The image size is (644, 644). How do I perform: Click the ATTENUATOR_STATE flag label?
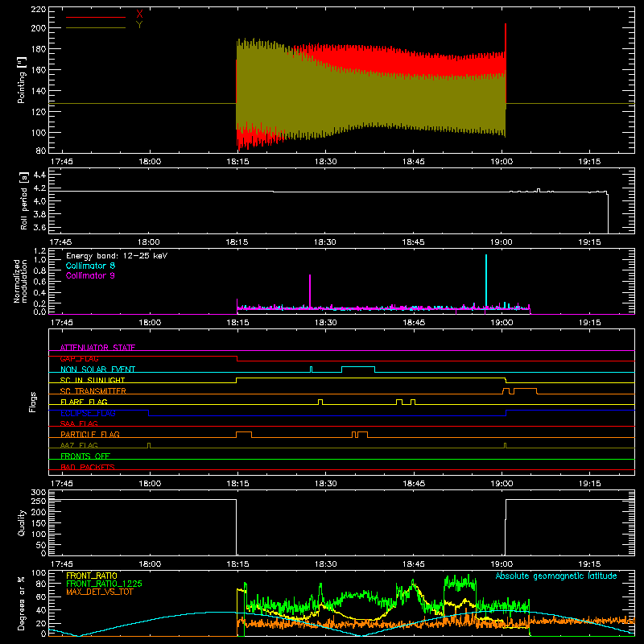click(97, 348)
